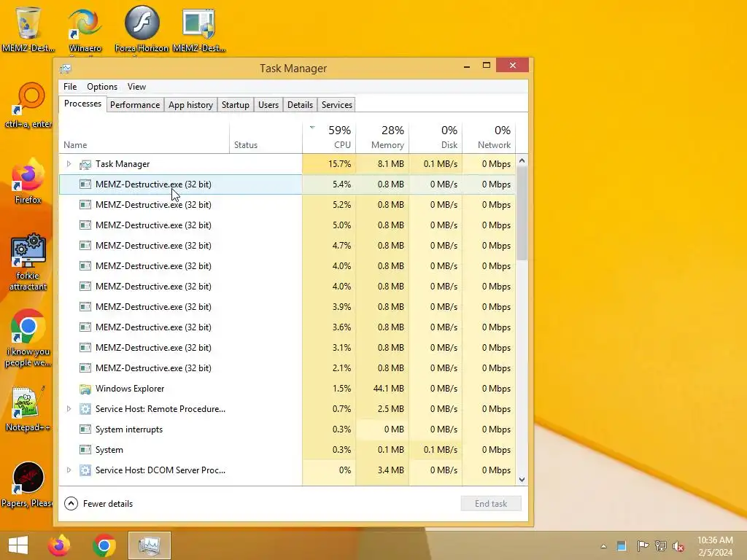Screen dimensions: 747x560
Task: Click the Task Manager taskbar button
Action: point(149,545)
